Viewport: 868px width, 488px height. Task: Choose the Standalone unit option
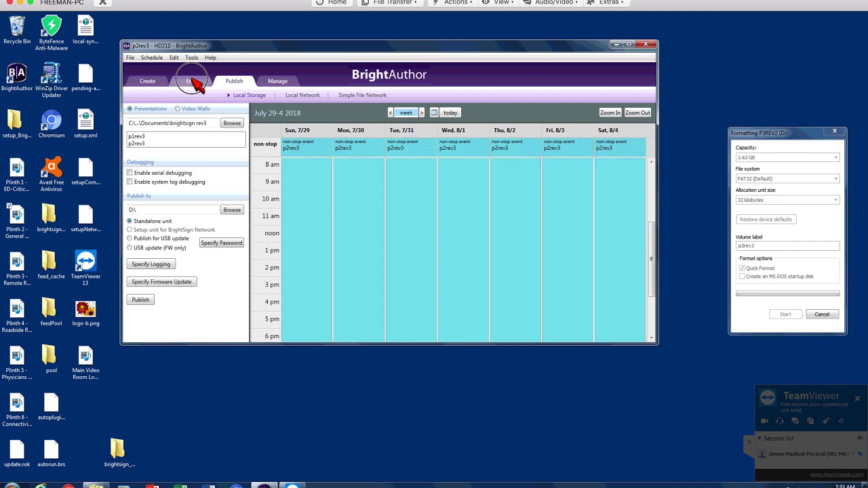pos(130,221)
